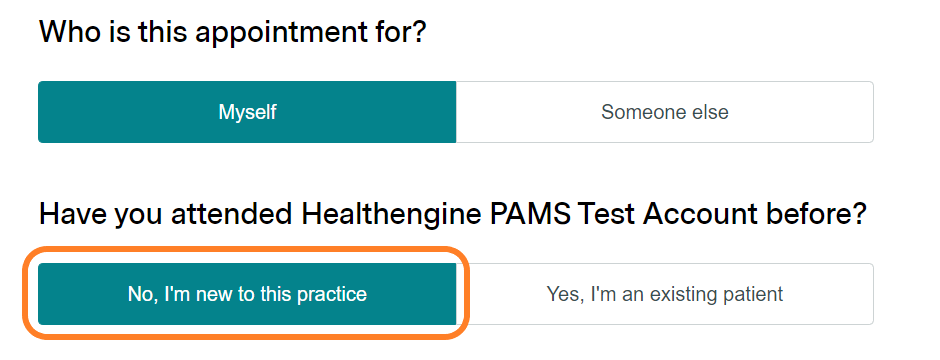Select No, I'm new to this practice
This screenshot has width=940, height=360.
(247, 294)
